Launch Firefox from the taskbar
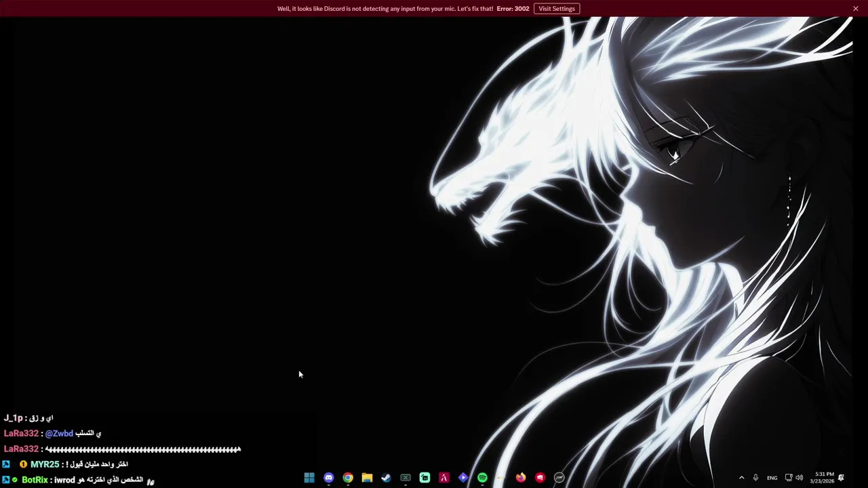868x488 pixels. point(521,478)
